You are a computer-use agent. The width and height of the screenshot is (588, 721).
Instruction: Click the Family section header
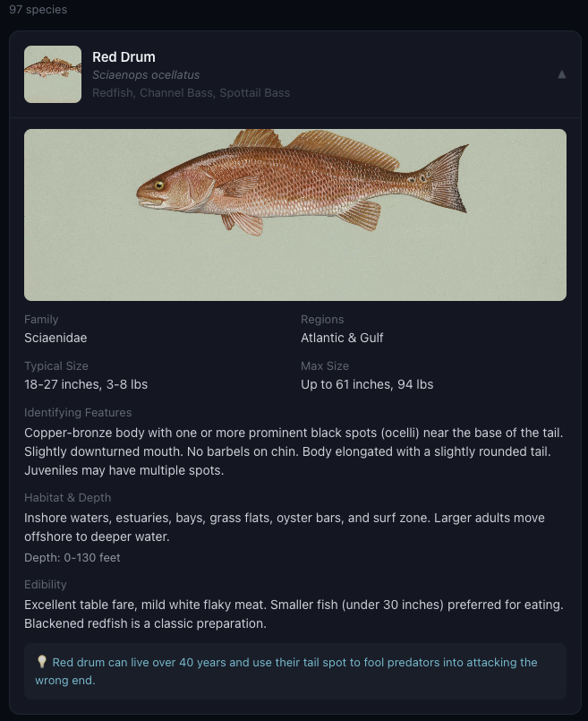[39, 319]
